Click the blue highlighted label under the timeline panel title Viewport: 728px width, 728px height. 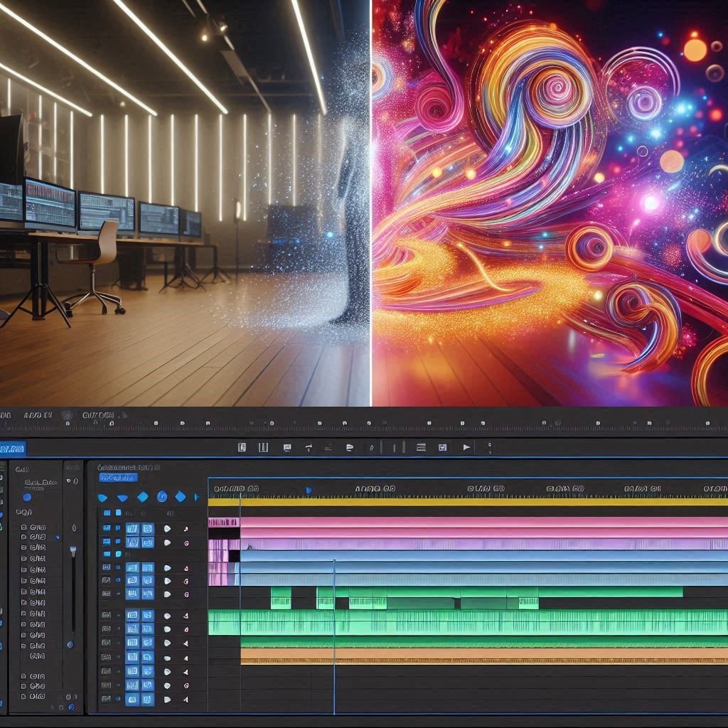pos(118,478)
